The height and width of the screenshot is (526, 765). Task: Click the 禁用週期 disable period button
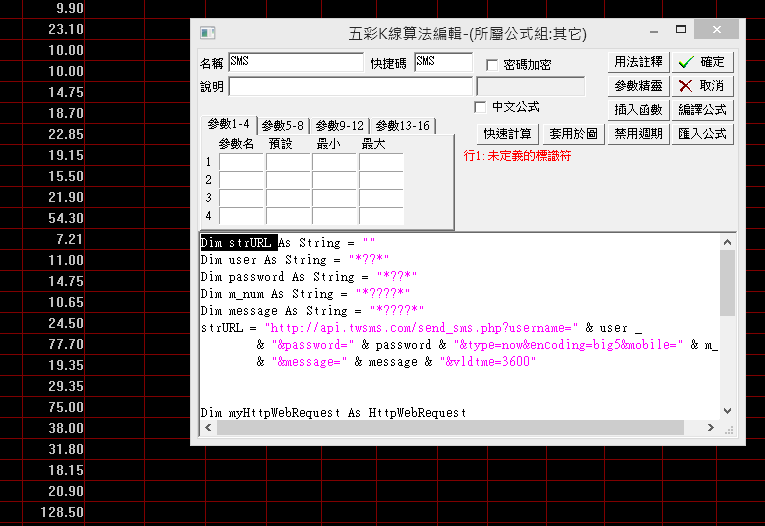pyautogui.click(x=638, y=134)
